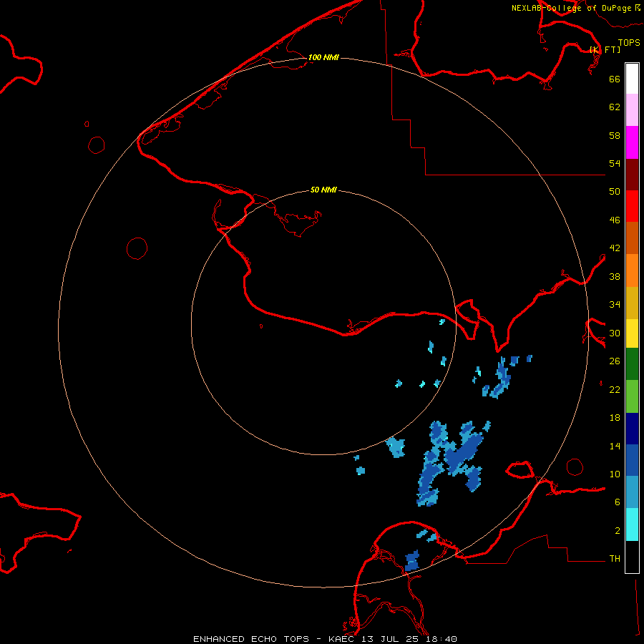Viewport: 644px width, 644px height.
Task: Click the "38" legend value
Action: coord(615,276)
